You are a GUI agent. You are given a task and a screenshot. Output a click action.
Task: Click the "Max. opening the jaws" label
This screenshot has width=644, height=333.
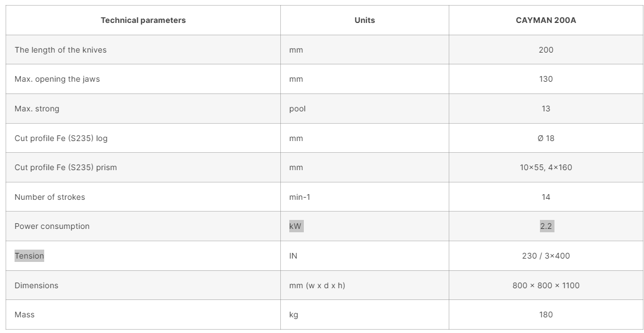click(x=57, y=79)
